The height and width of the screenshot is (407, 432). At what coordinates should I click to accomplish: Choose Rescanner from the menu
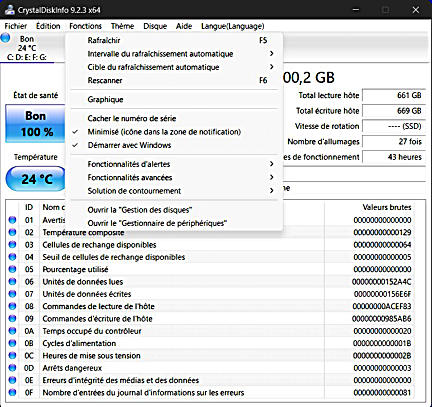coord(174,80)
